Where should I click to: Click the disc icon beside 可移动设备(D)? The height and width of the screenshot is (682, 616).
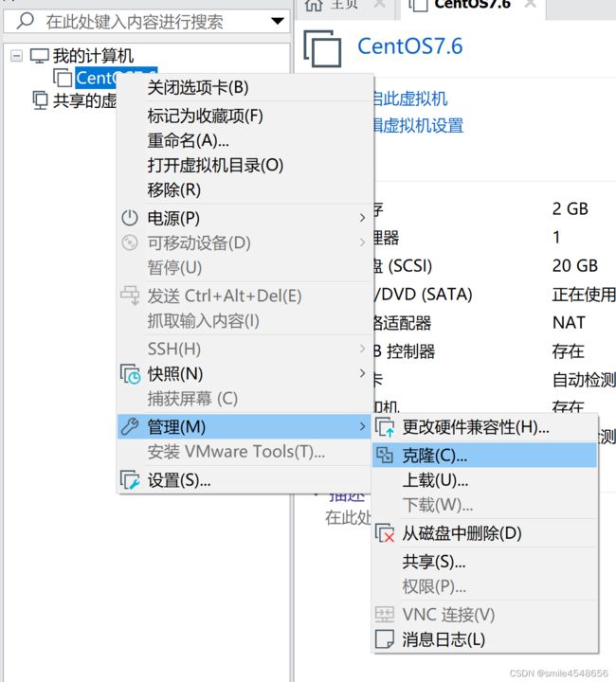(x=130, y=242)
